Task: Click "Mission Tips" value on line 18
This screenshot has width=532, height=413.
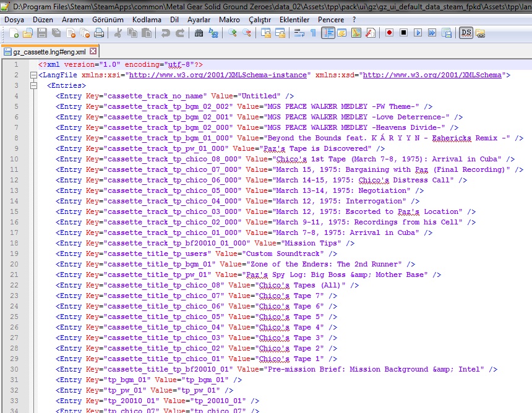Action: pos(311,243)
